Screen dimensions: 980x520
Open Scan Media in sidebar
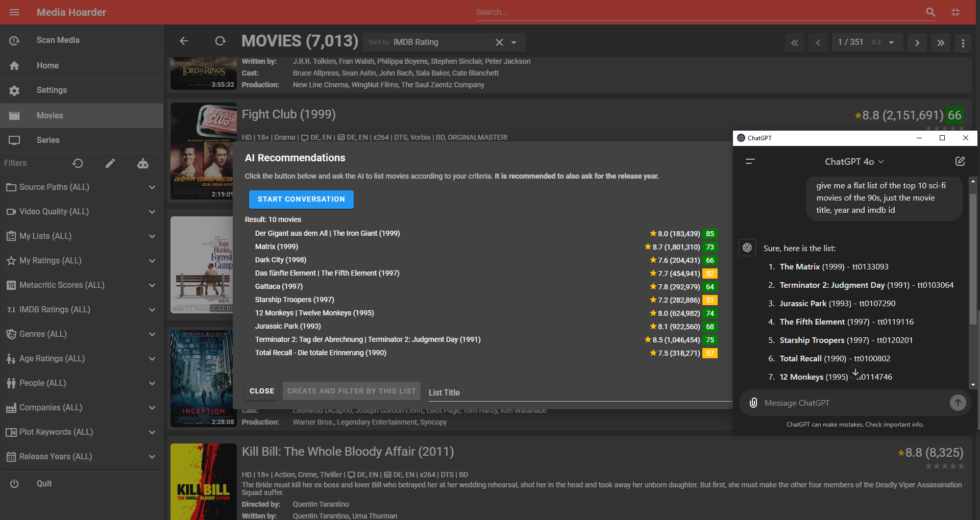82,40
